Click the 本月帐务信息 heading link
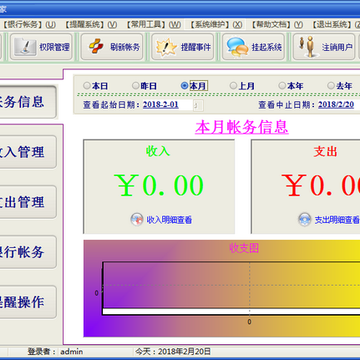360x360 pixels. click(x=242, y=127)
